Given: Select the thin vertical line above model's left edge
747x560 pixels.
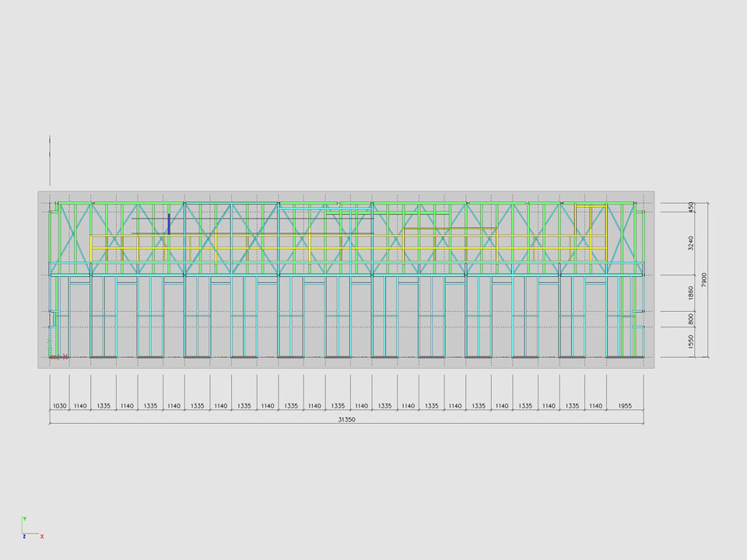Looking at the screenshot, I should coord(50,159).
